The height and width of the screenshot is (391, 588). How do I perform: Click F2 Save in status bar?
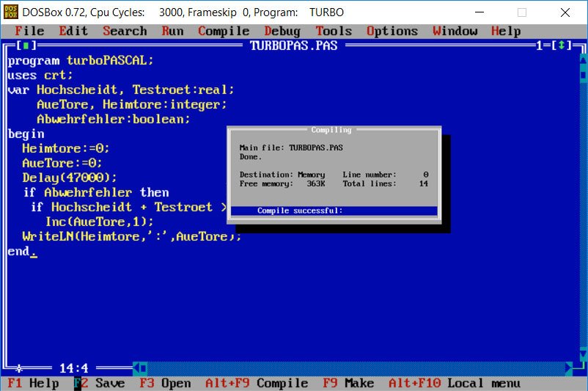point(100,383)
